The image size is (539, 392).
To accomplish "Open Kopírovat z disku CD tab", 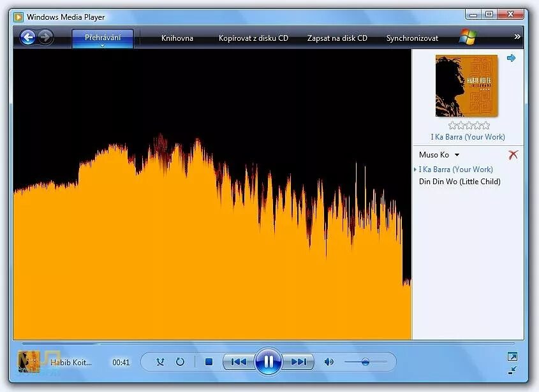I will click(253, 38).
